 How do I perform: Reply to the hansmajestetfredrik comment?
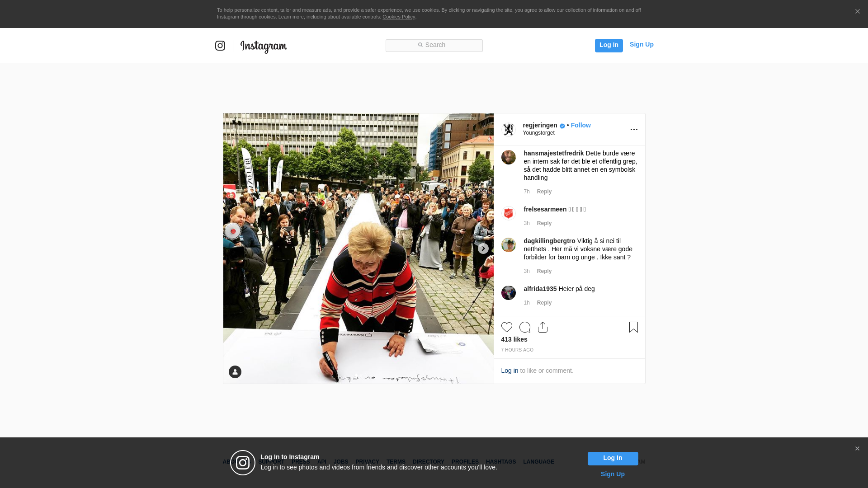tap(544, 192)
